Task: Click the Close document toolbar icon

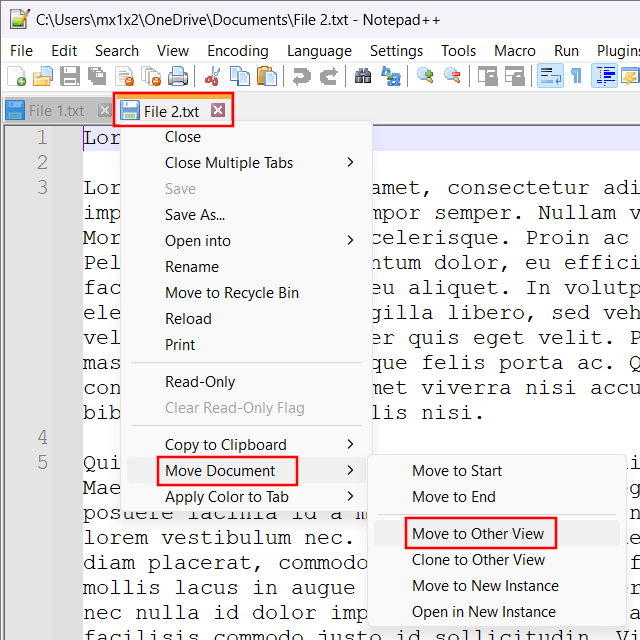Action: [125, 76]
